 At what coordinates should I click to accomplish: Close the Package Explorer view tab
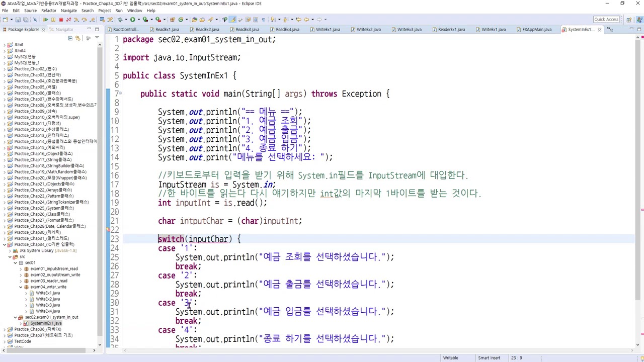click(x=43, y=30)
